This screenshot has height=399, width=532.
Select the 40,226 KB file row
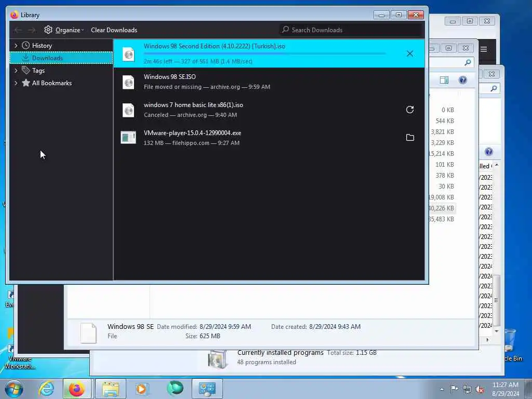point(442,208)
